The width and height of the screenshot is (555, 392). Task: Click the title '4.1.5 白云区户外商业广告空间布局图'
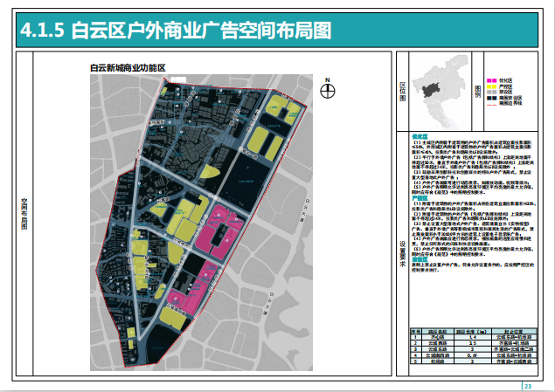(176, 30)
